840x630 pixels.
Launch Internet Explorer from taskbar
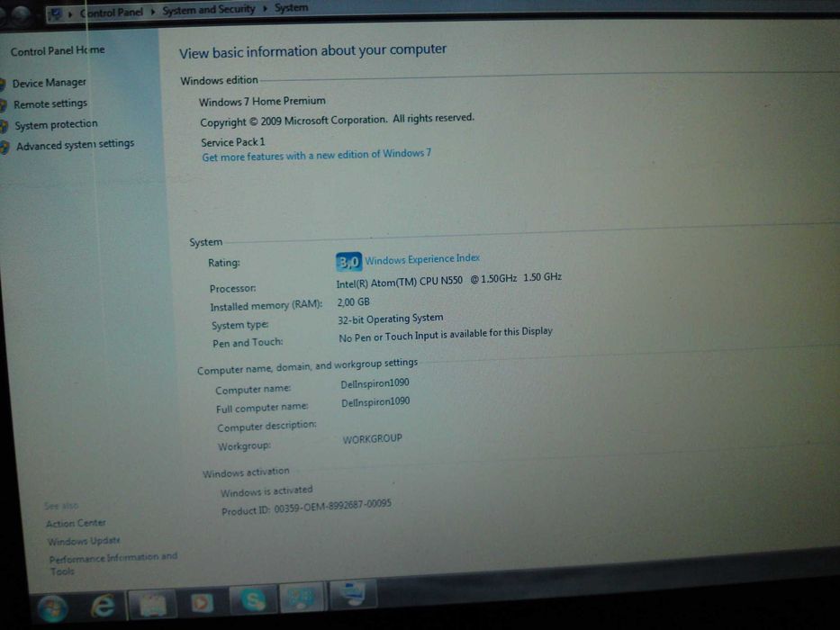click(x=103, y=606)
